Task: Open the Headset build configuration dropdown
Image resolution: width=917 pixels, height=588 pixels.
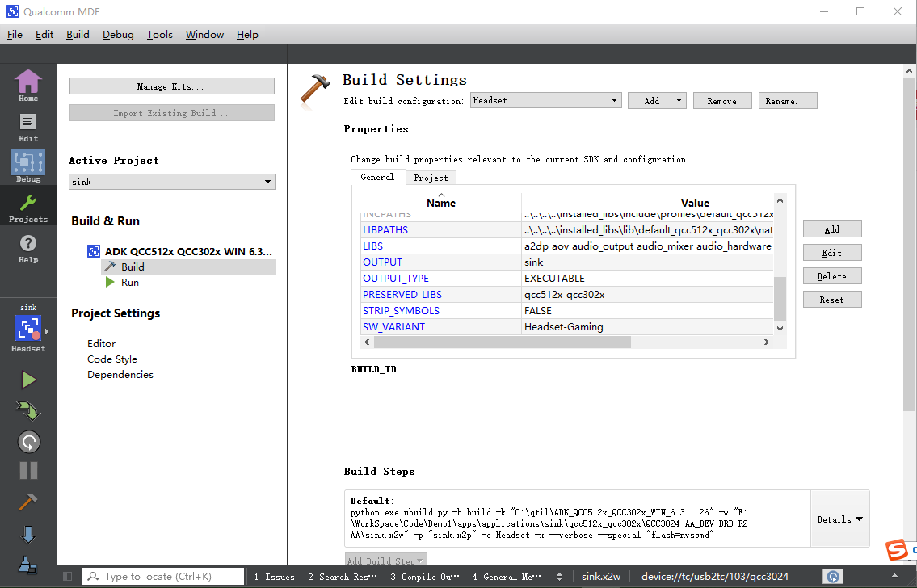Action: (x=545, y=100)
